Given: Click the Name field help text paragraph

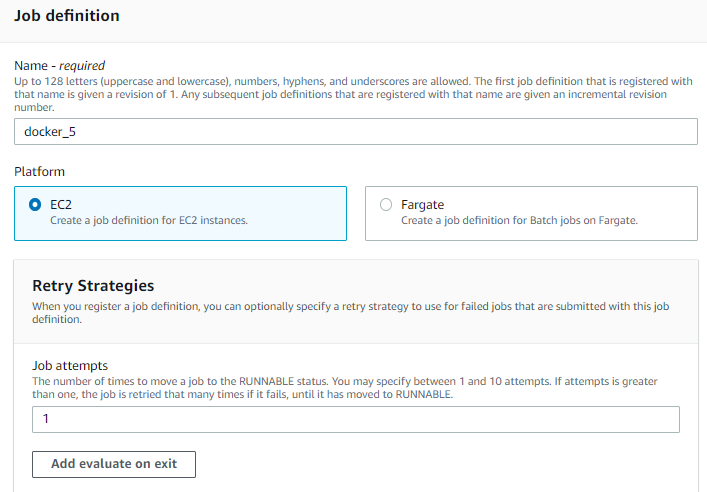Looking at the screenshot, I should [x=353, y=94].
